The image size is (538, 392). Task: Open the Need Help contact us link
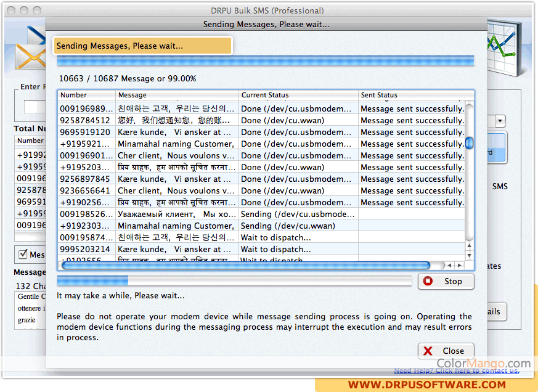tap(456, 370)
